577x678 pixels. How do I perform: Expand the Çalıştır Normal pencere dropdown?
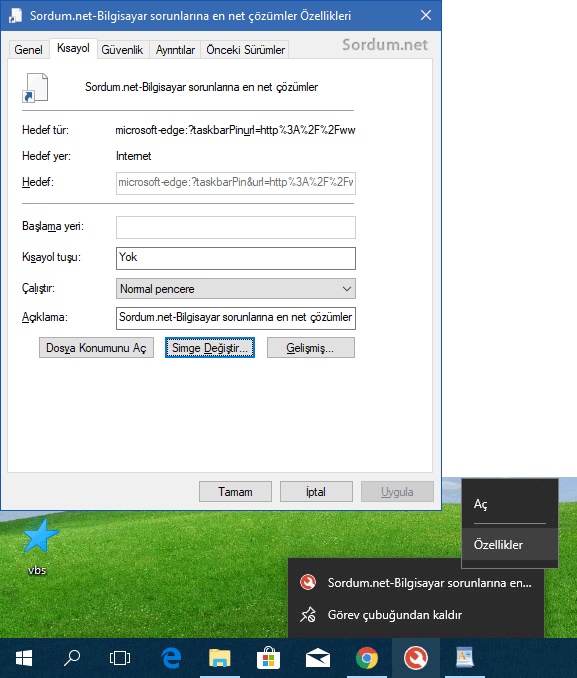click(236, 288)
